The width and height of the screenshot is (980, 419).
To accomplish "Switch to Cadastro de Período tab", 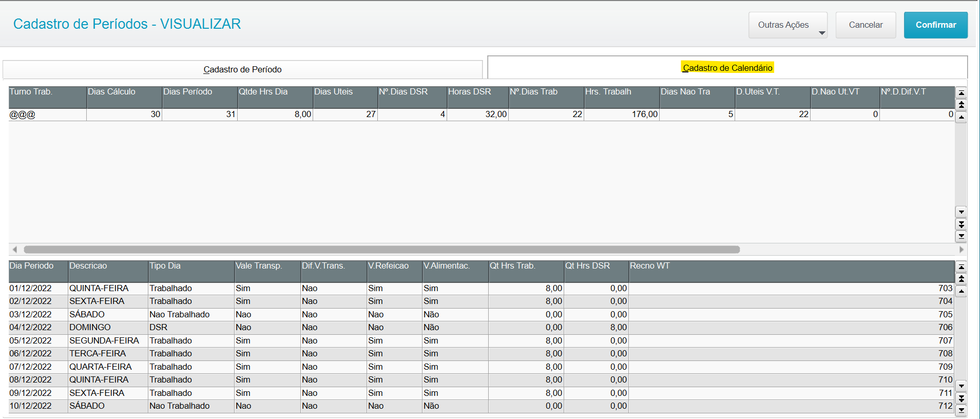I will coord(242,69).
